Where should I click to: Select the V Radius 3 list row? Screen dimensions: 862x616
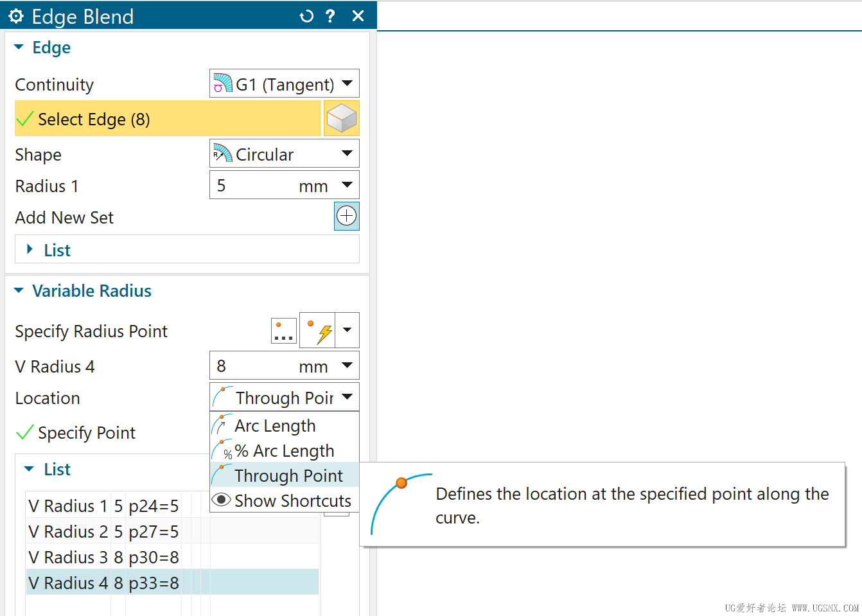coord(172,557)
